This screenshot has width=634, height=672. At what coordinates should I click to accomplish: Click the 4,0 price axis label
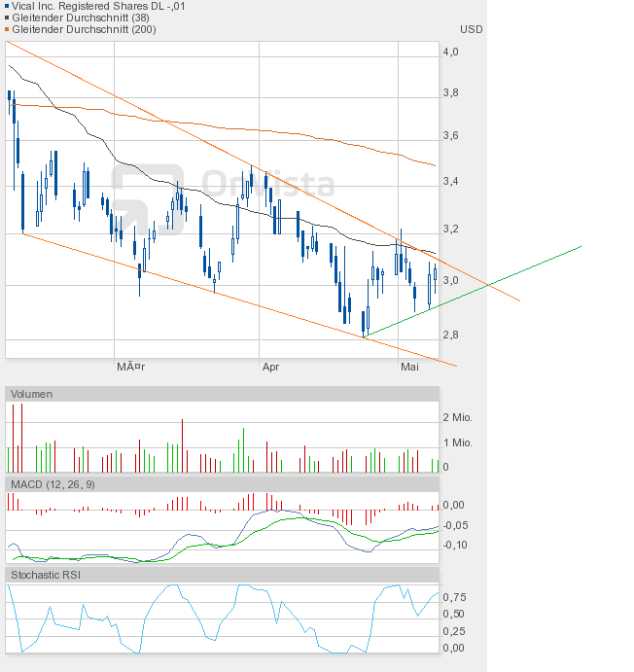point(450,52)
